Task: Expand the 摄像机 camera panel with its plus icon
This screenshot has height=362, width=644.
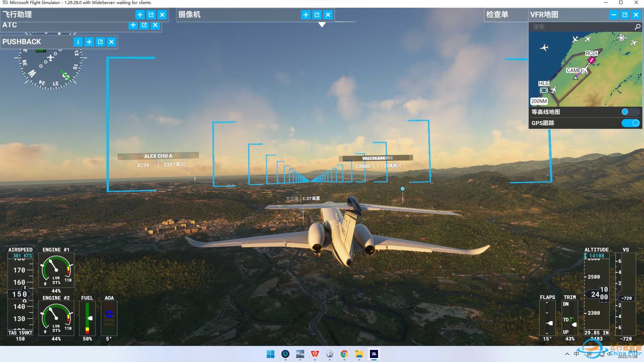Action: coord(306,15)
